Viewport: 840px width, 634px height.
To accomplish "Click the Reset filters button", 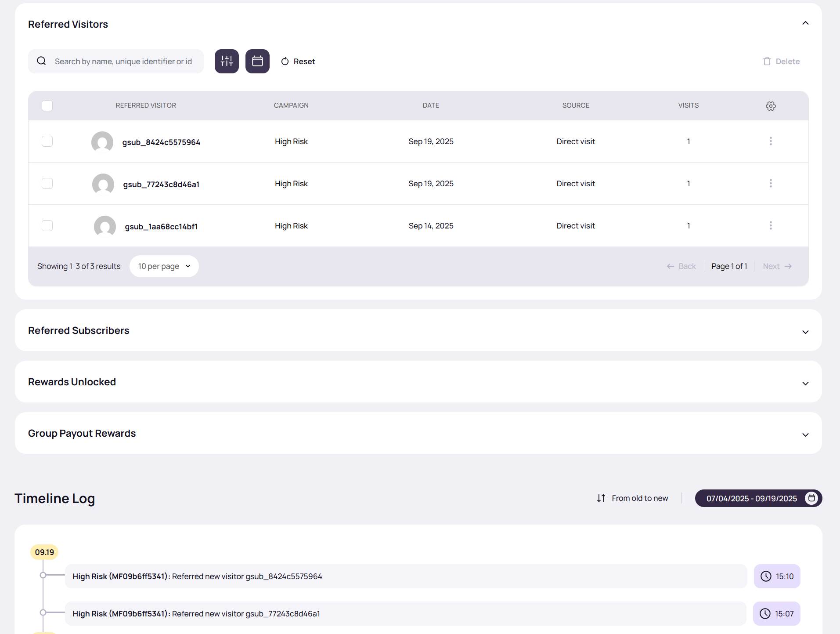I will [298, 62].
